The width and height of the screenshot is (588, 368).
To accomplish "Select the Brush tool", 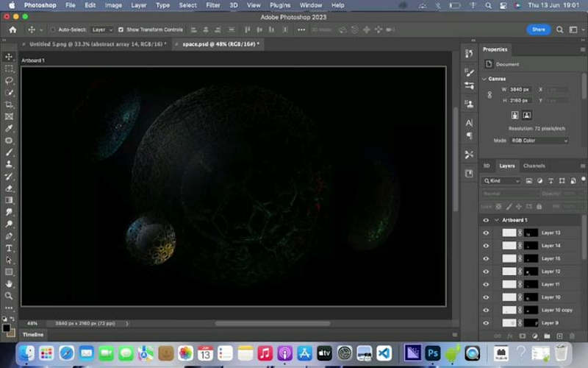I will 9,152.
